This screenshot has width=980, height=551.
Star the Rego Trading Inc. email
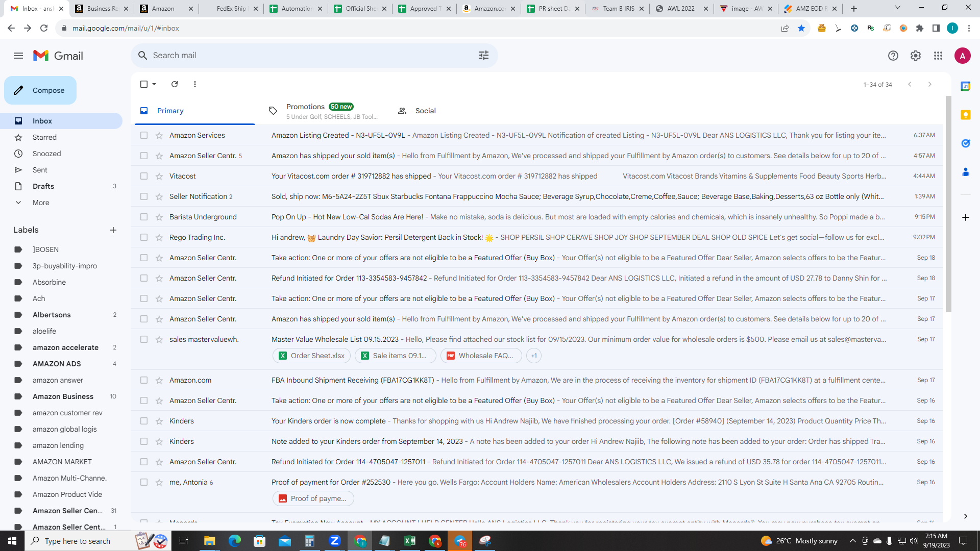[x=159, y=237]
